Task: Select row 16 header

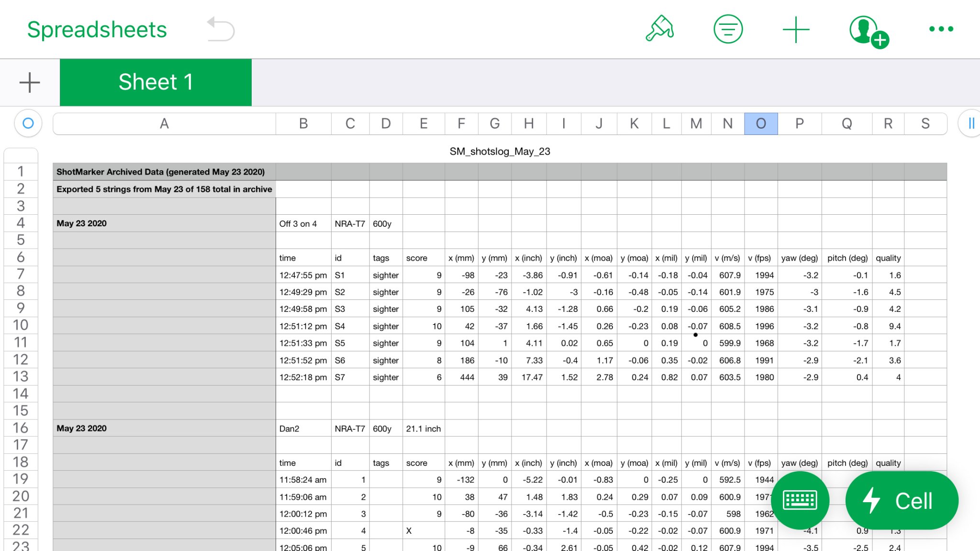Action: pyautogui.click(x=21, y=428)
